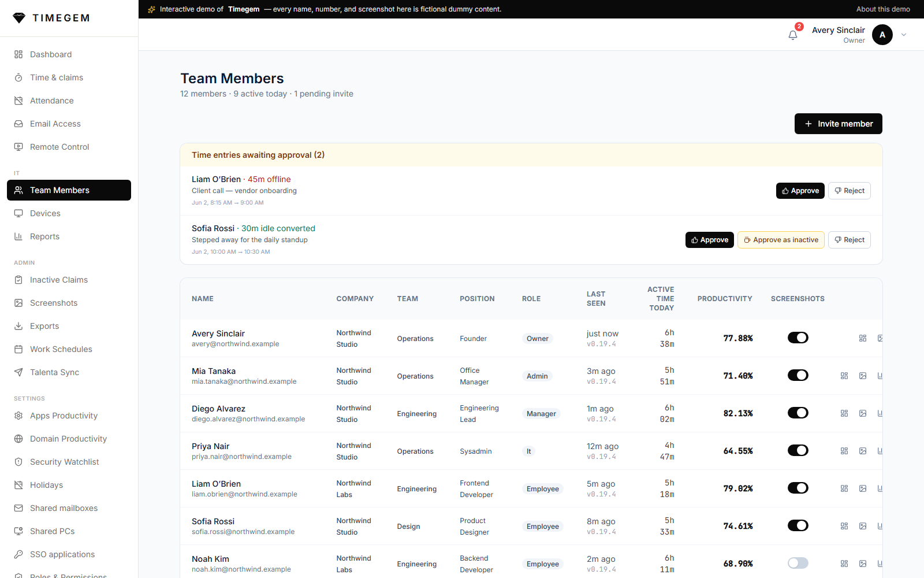The width and height of the screenshot is (924, 578).
Task: View screenshots icon in Sofia Rossi's row
Action: [863, 526]
